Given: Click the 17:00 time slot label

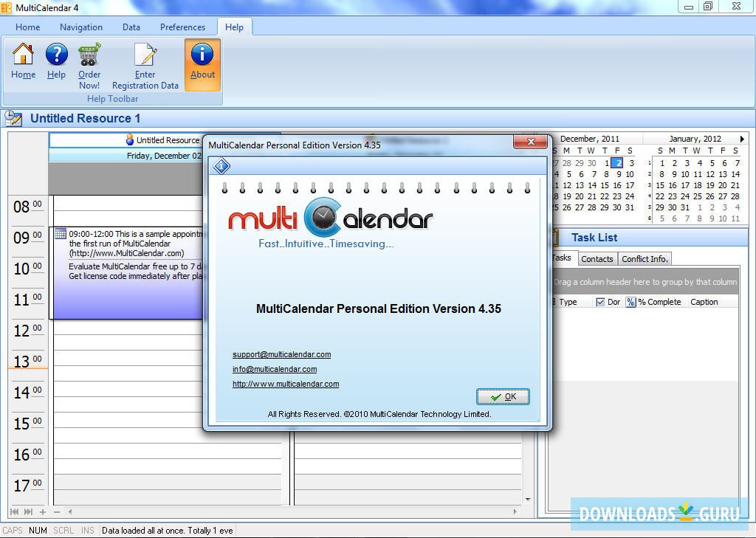Looking at the screenshot, I should (x=27, y=486).
